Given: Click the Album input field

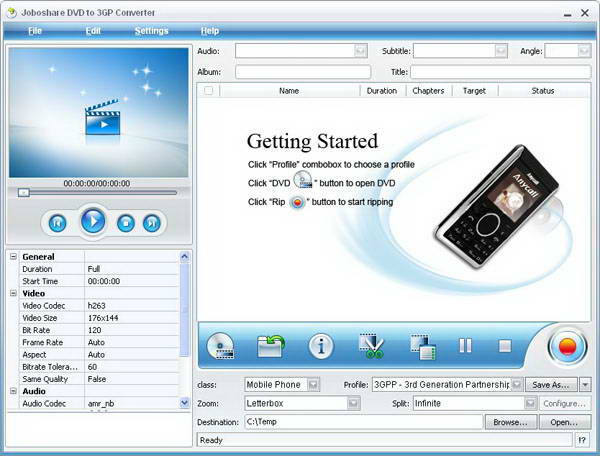Looking at the screenshot, I should [303, 72].
